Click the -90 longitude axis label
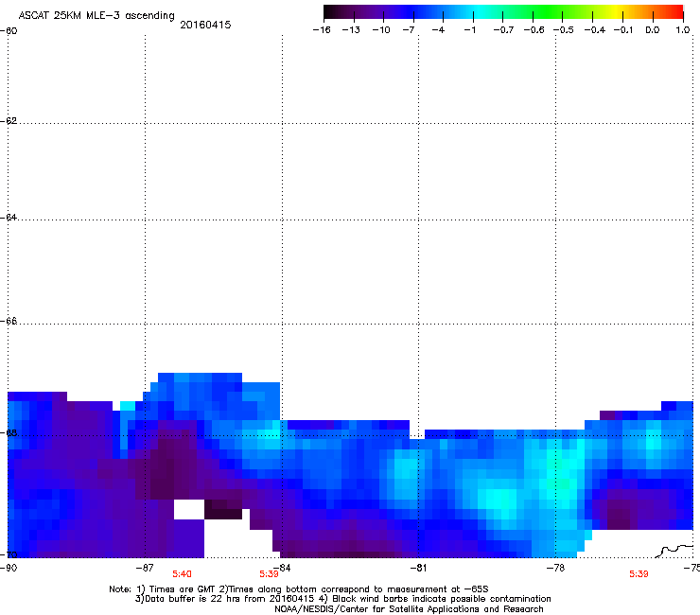Screen dimensions: 700x615 point(9,568)
